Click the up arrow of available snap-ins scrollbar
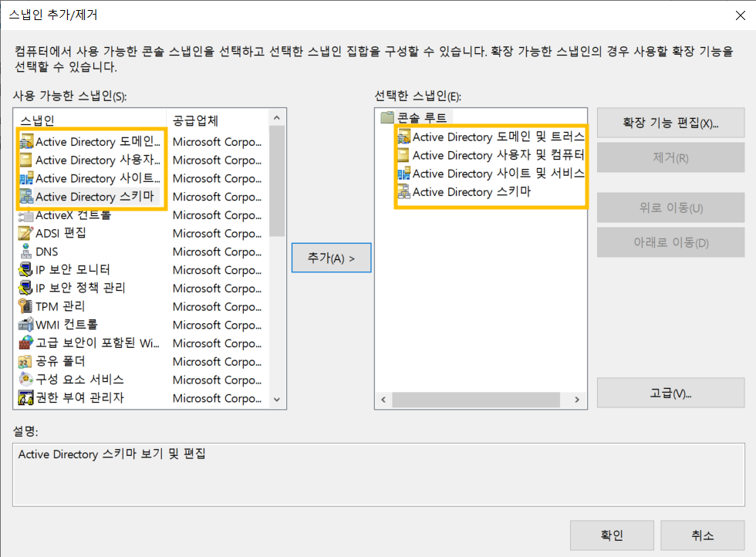756x557 pixels. pyautogui.click(x=277, y=118)
